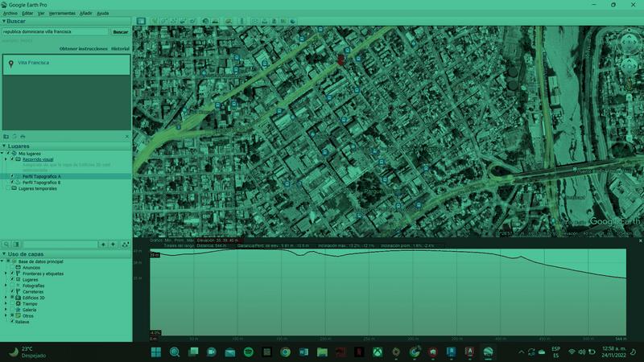Open the Xbox app from taskbar
Image resolution: width=644 pixels, height=362 pixels.
[378, 352]
